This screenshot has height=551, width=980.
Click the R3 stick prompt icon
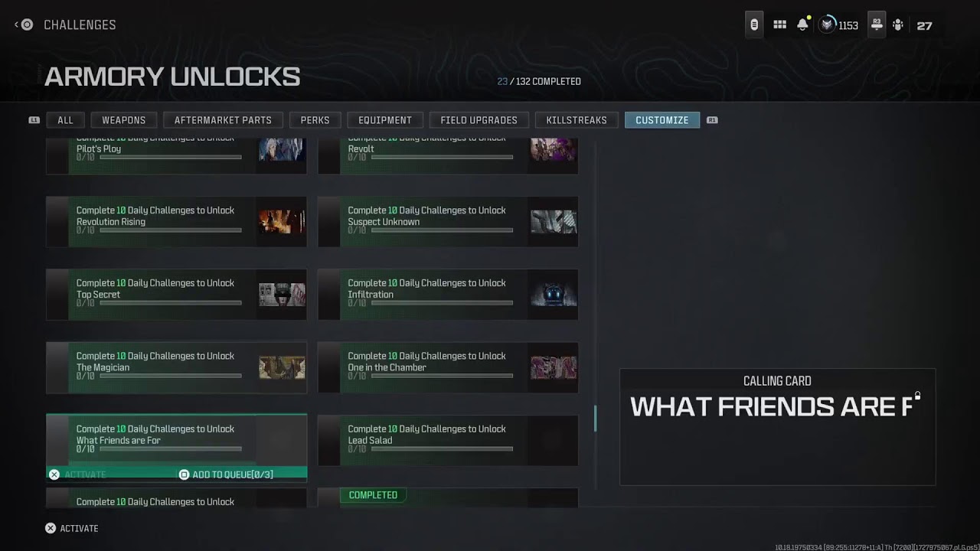coord(877,24)
